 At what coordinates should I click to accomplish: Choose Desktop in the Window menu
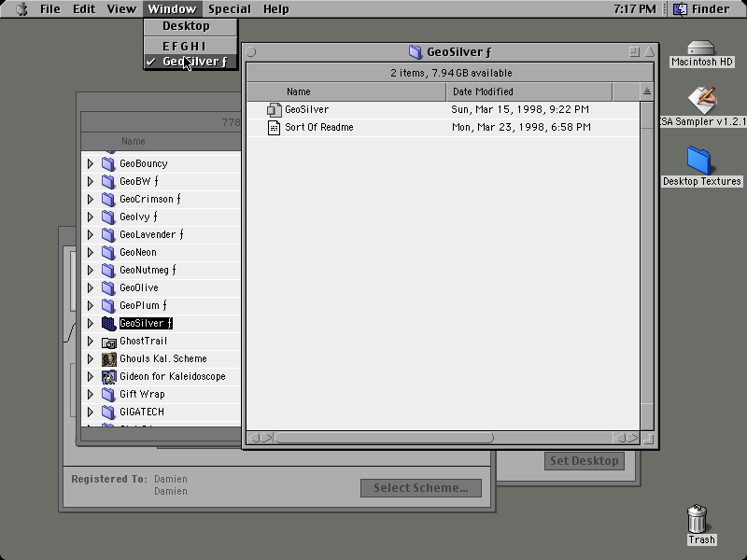pos(190,26)
